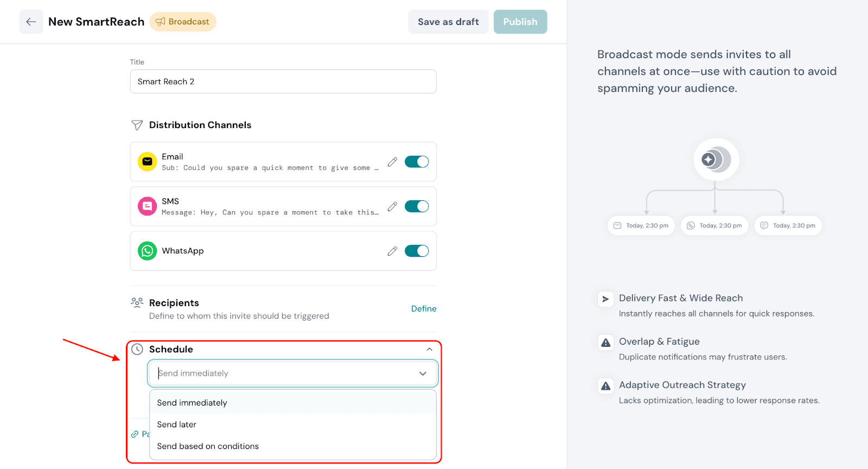868x469 pixels.
Task: Open the schedule dropdown arrow
Action: coord(423,373)
